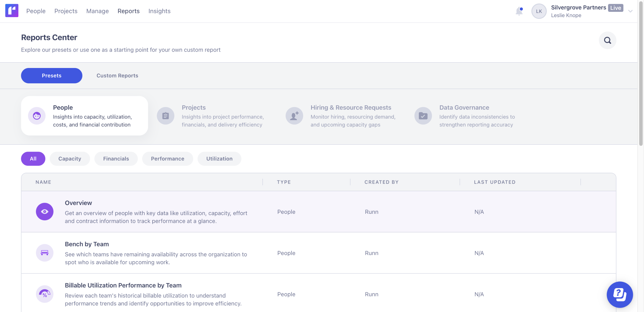Expand the account dropdown chevron
The width and height of the screenshot is (644, 312).
[630, 11]
